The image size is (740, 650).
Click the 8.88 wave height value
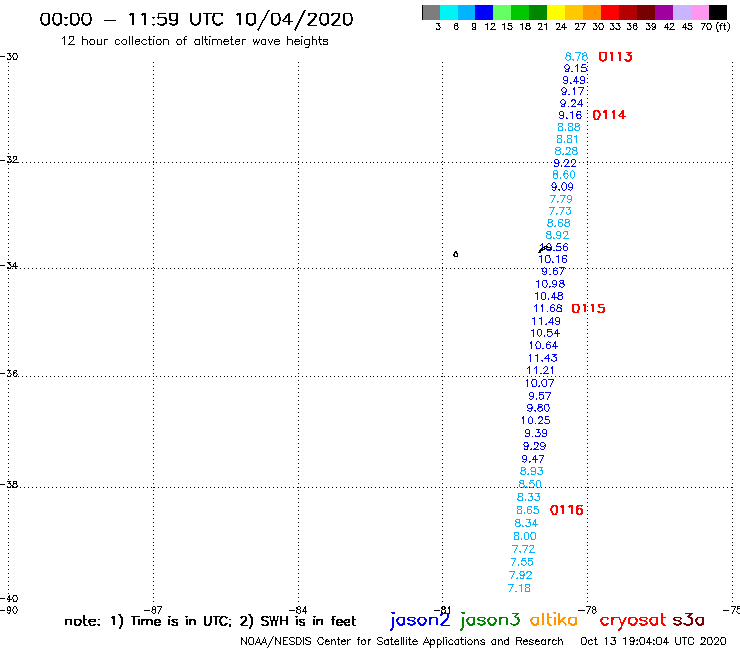(x=569, y=127)
